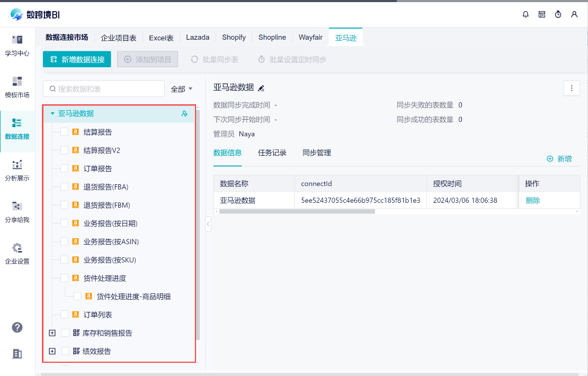
Task: Open the three-dot more options menu
Action: (x=571, y=88)
